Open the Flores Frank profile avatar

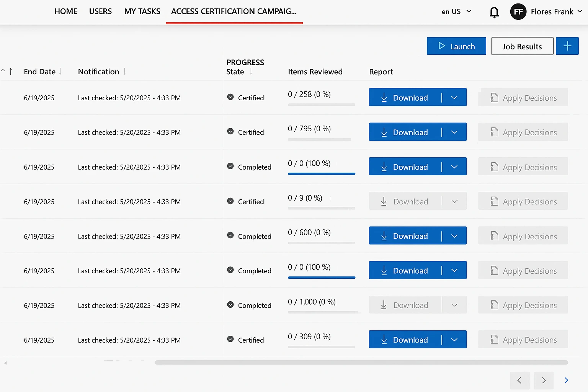coord(518,11)
